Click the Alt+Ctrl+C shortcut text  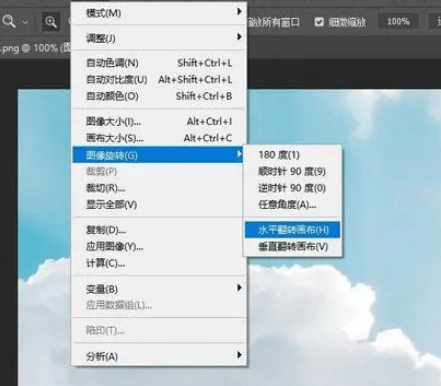(x=208, y=138)
